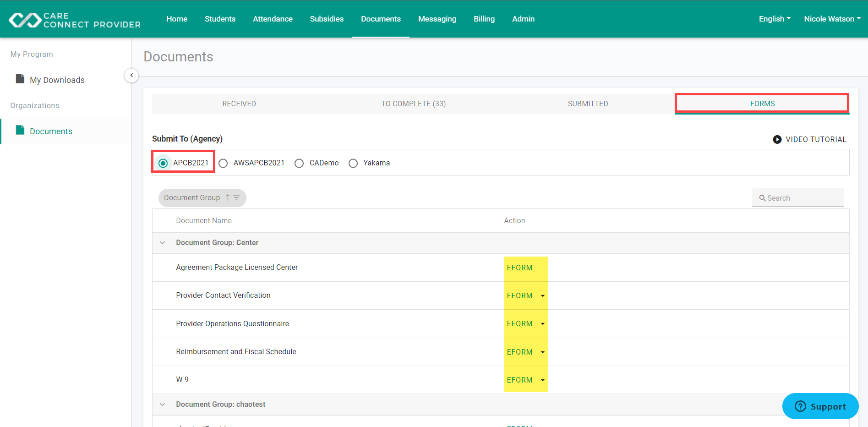
Task: Open EFORM for Reimbursement and Fiscal Schedule
Action: click(x=519, y=352)
